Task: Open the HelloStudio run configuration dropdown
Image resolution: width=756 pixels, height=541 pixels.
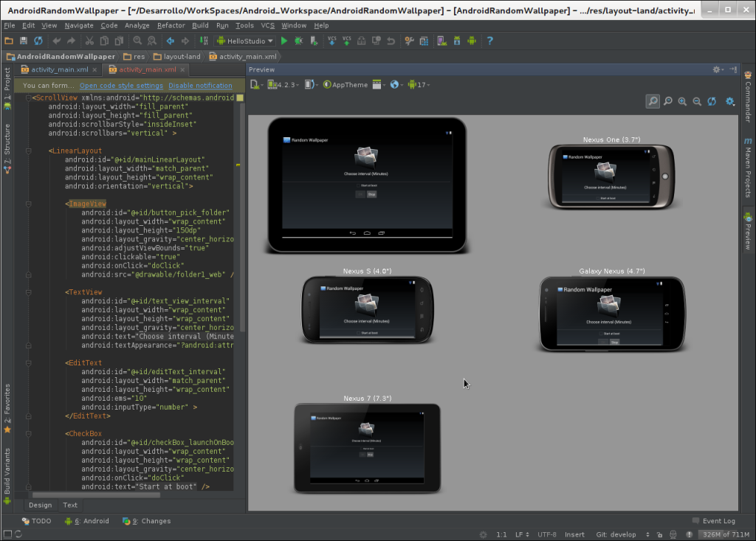Action: click(x=245, y=41)
